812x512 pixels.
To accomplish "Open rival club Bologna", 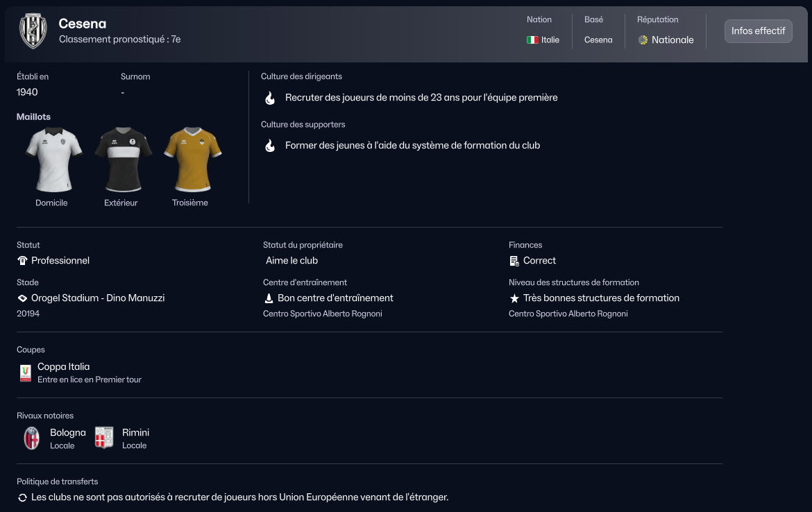I will tap(67, 433).
